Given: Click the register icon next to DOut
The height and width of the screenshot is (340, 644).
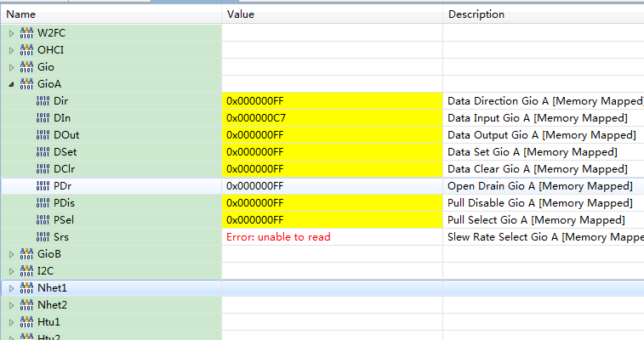Looking at the screenshot, I should (43, 135).
